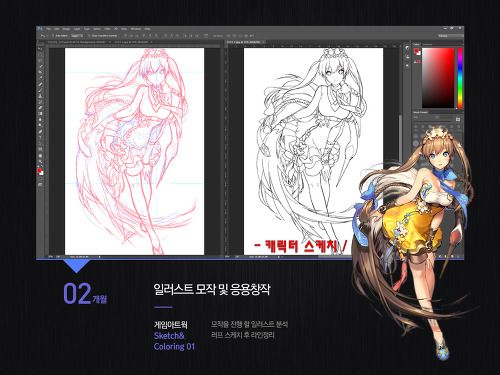Click the 'Sketch& Coloring 01' text
500x375 pixels.
point(174,341)
